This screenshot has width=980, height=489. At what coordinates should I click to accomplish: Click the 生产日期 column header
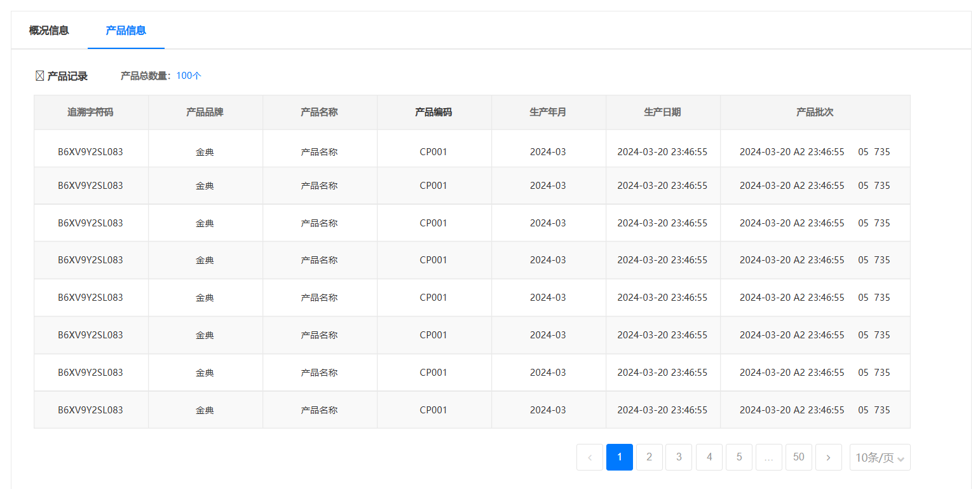tap(663, 113)
